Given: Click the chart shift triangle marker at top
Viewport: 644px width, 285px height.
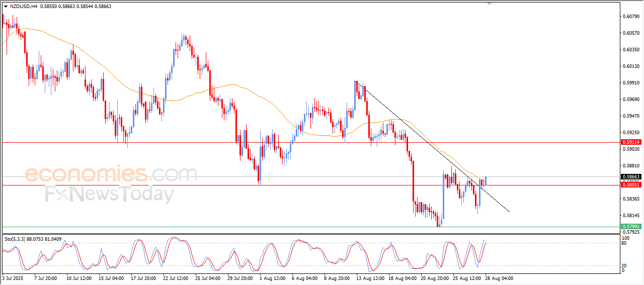Looking at the screenshot, I should pyautogui.click(x=489, y=4).
